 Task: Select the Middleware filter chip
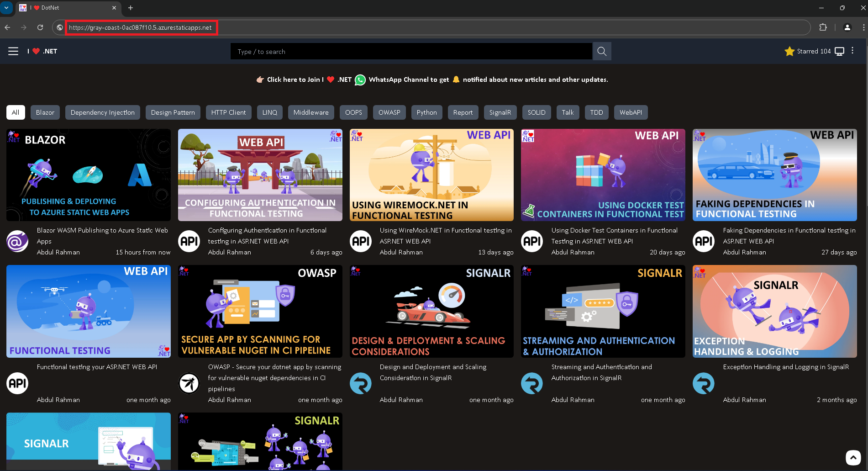pyautogui.click(x=311, y=112)
